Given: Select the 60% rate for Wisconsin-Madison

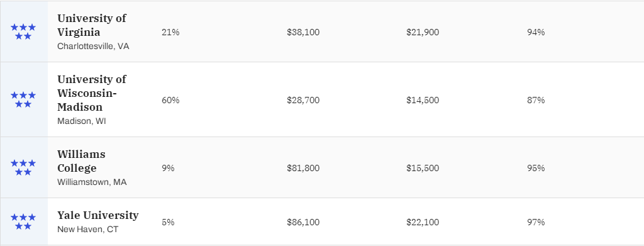Looking at the screenshot, I should pos(170,100).
